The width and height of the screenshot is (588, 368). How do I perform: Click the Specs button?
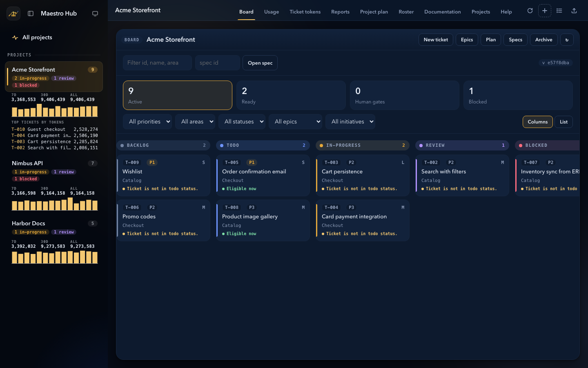pyautogui.click(x=515, y=40)
